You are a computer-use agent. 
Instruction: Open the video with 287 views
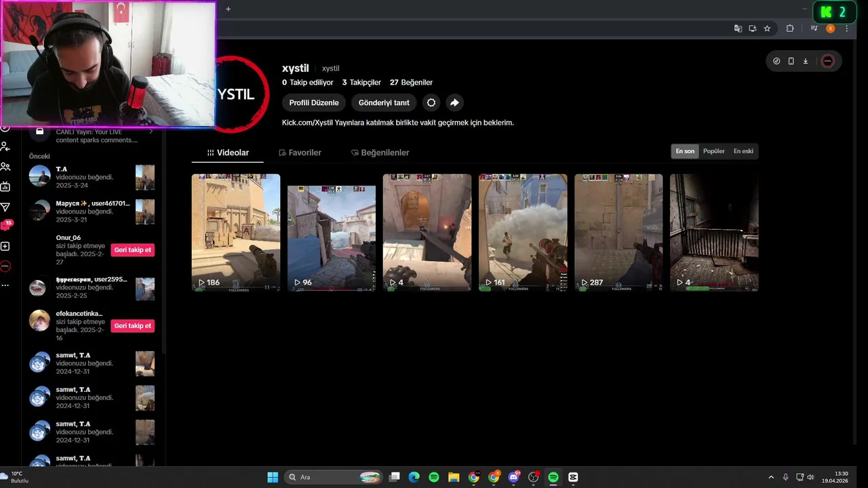(618, 232)
